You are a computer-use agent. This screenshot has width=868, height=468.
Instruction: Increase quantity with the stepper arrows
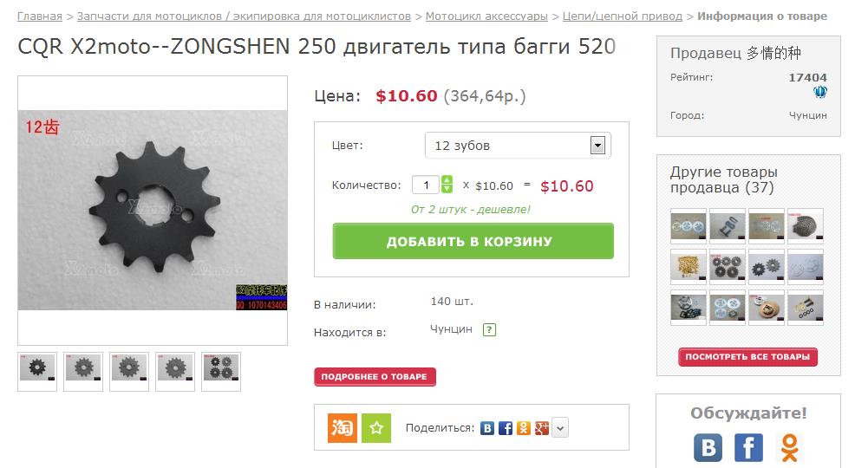point(447,180)
